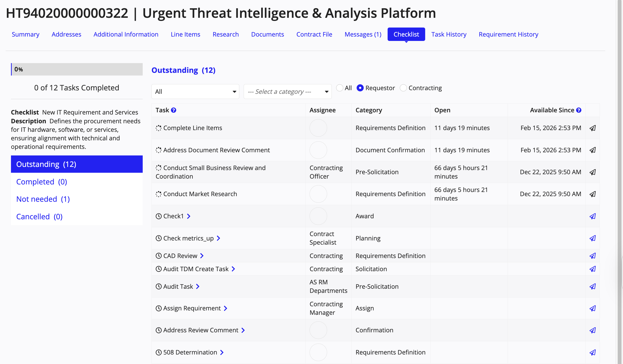Switch to the Task History tab
This screenshot has width=623, height=364.
click(x=449, y=34)
